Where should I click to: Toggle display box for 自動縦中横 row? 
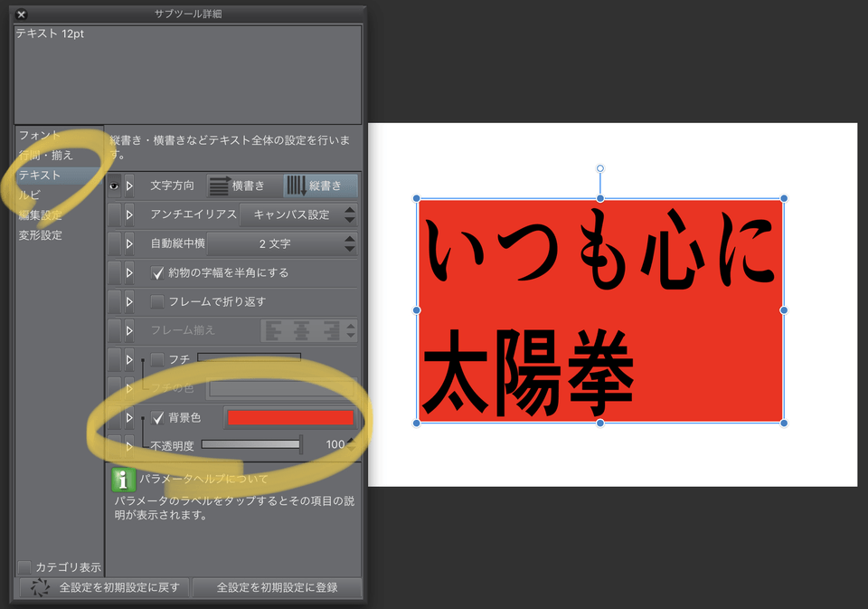(114, 243)
